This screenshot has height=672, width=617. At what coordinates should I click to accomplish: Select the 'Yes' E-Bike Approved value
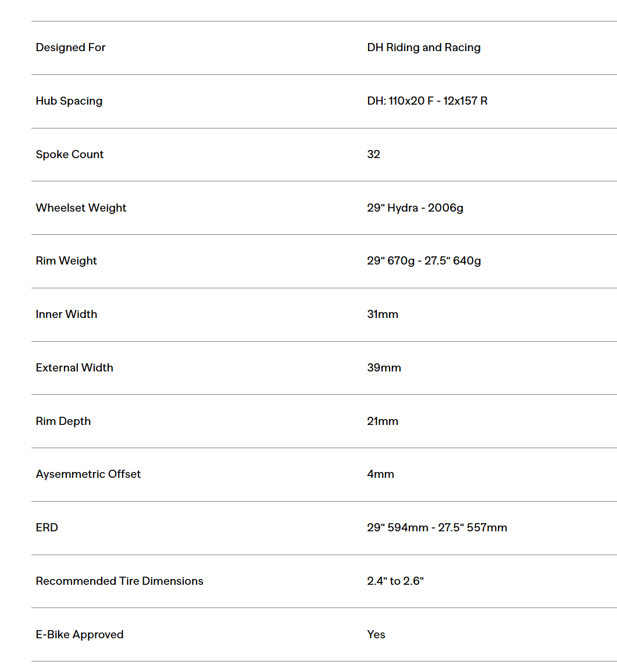point(376,634)
